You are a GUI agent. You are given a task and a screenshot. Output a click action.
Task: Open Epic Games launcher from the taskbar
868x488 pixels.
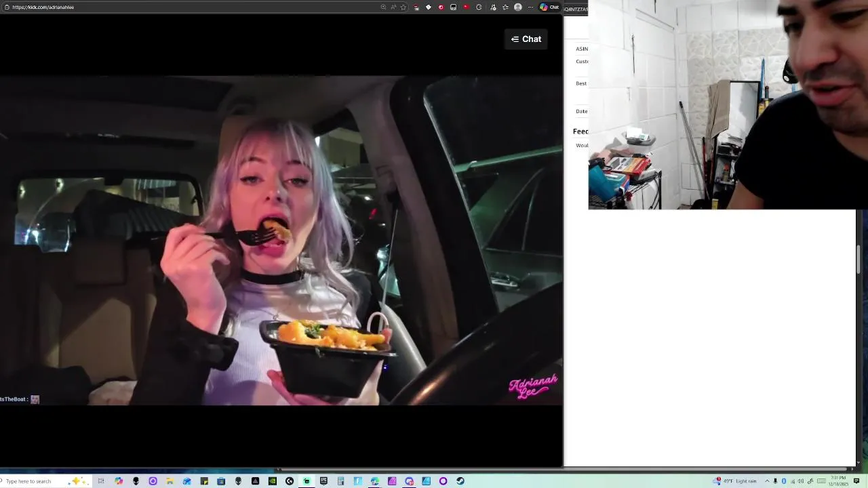point(323,481)
